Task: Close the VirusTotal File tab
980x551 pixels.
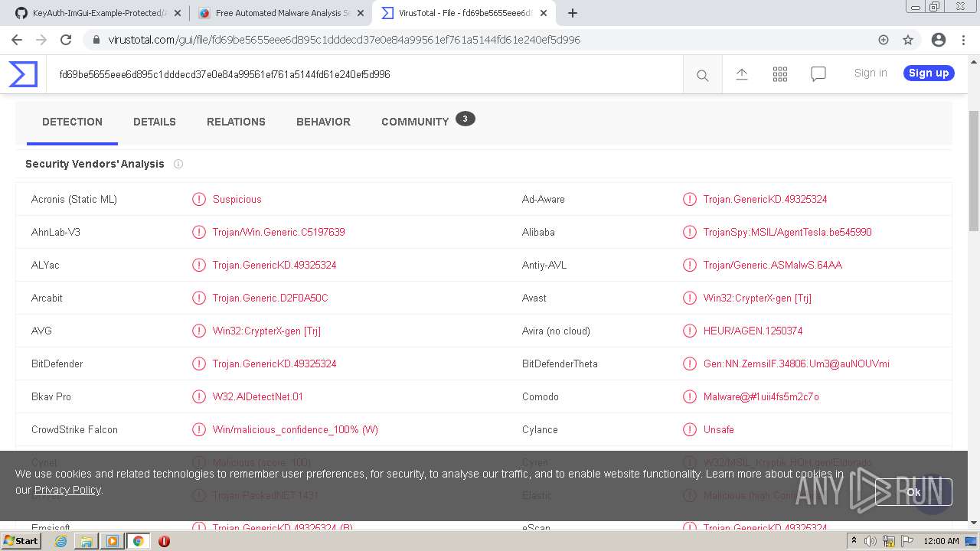Action: 543,13
